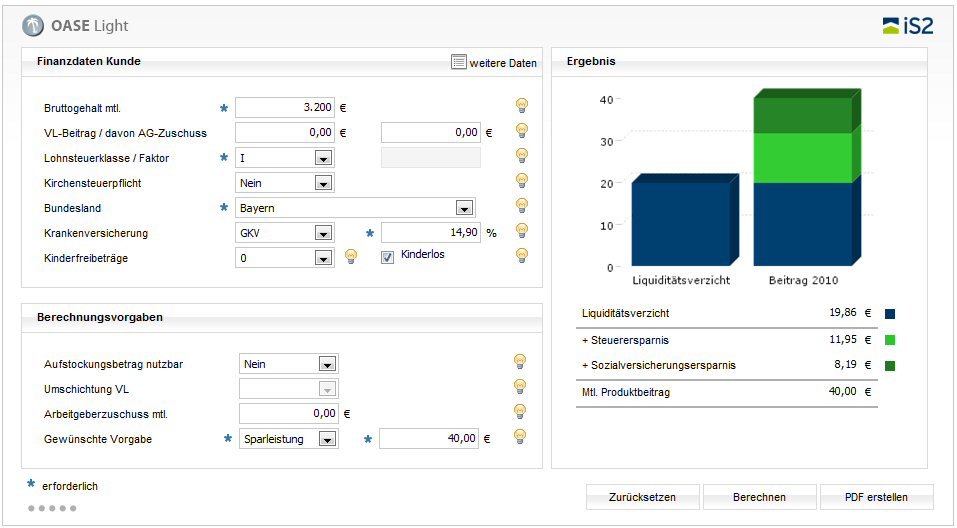Click the erforderlich legend text

coord(70,486)
